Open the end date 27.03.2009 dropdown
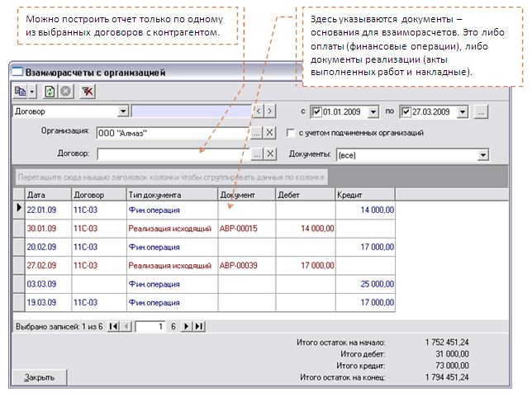Viewport: 532px width, 397px height. pyautogui.click(x=463, y=111)
